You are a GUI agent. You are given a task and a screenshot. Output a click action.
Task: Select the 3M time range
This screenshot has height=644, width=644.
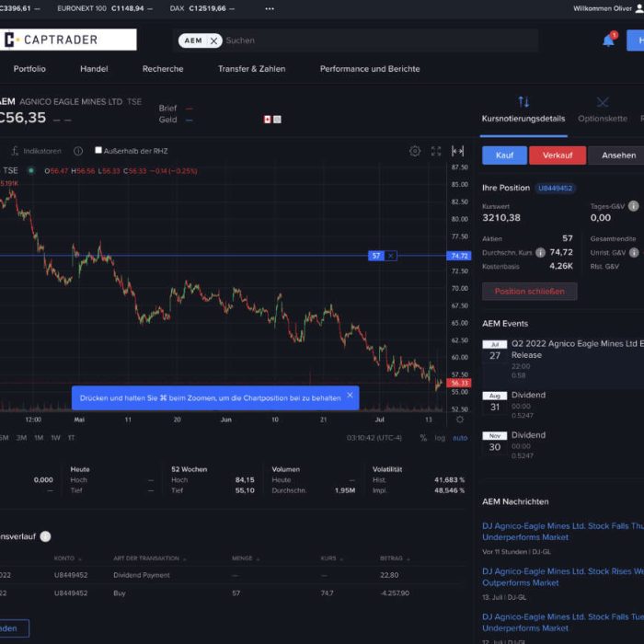pos(21,438)
